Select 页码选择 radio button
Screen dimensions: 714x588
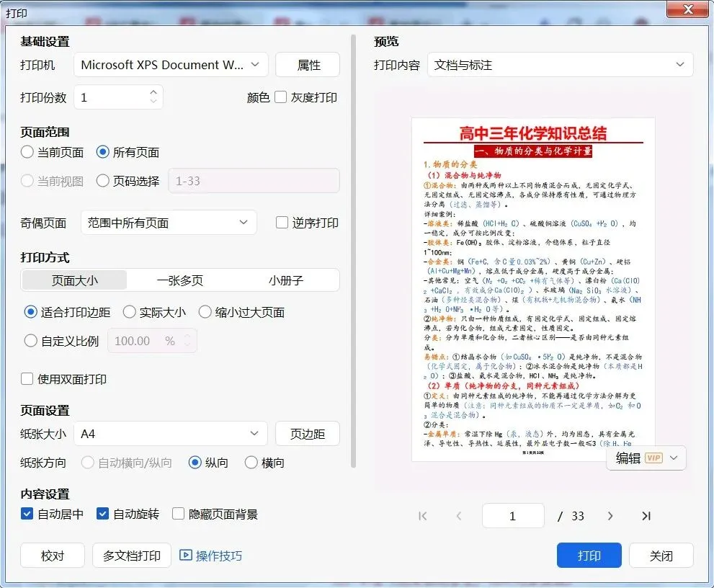coord(103,181)
